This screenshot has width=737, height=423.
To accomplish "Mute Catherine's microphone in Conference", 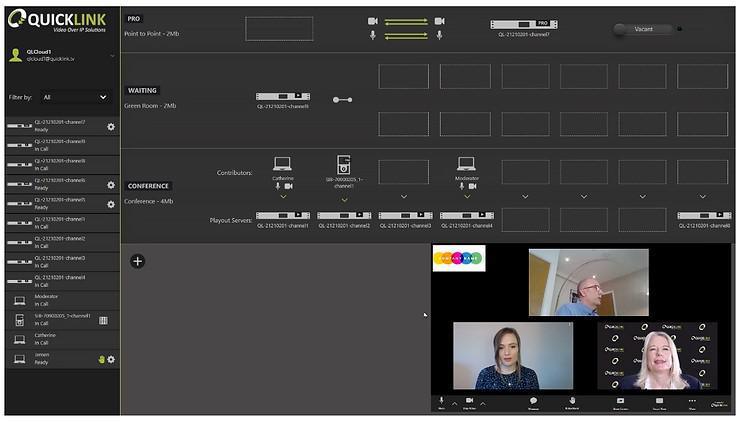I will tap(277, 186).
